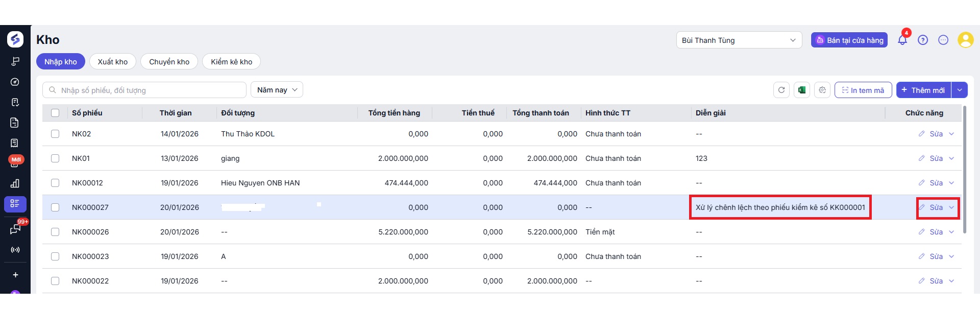Expand the arrow beside "Thêm mới"
Viewport: 980px width, 331px height.
960,90
